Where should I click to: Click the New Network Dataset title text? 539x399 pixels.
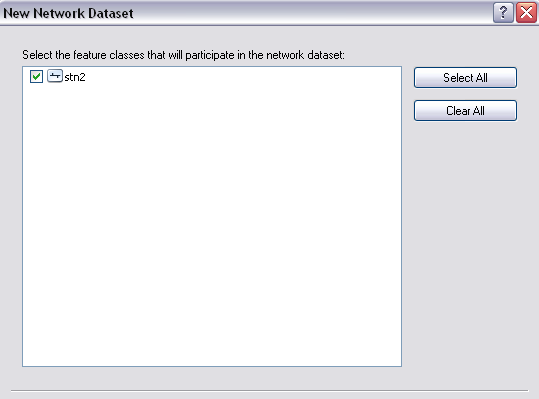pyautogui.click(x=68, y=13)
